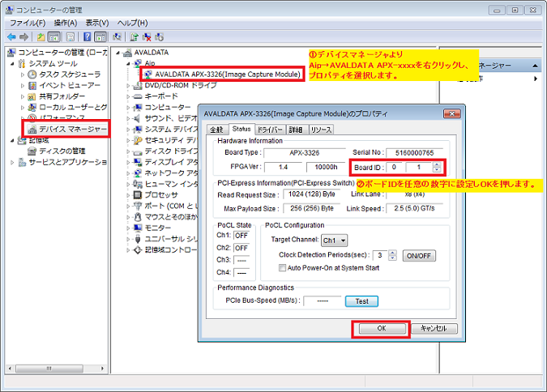Expand サービスとアプリケーション node
The width and height of the screenshot is (547, 392).
(12, 162)
